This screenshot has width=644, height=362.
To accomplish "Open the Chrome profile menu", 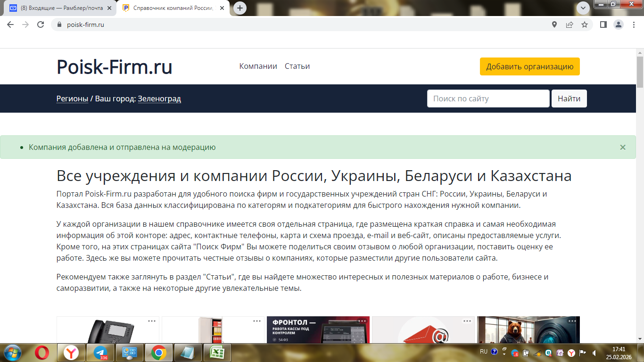I will (x=618, y=25).
